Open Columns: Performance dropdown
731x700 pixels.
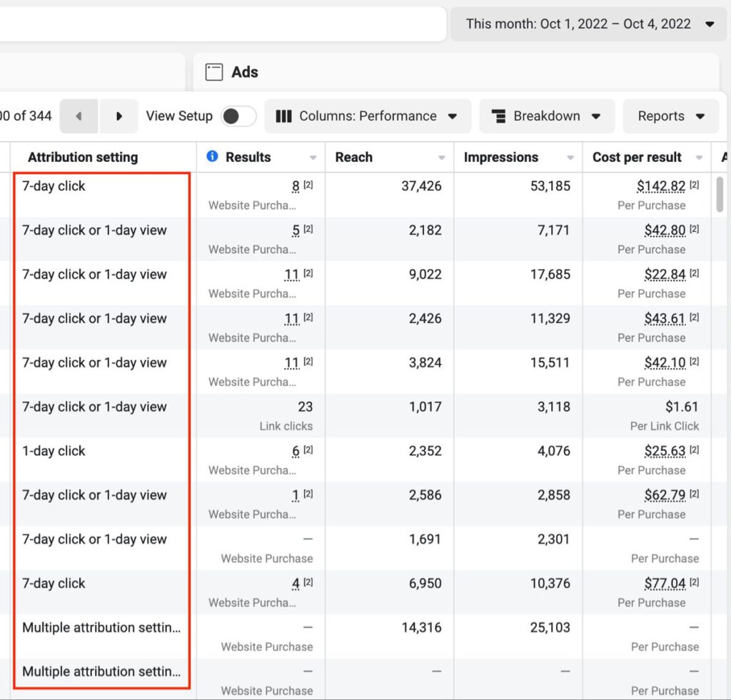click(368, 116)
